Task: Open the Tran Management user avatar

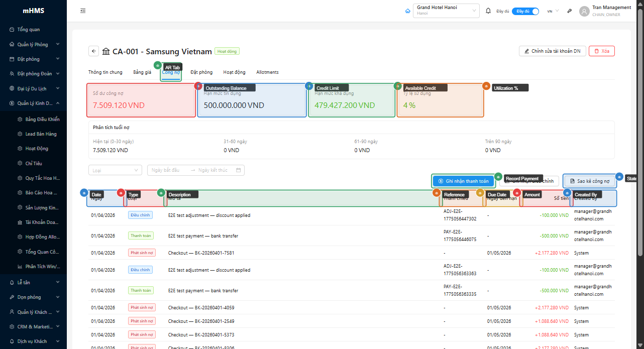Action: point(584,11)
